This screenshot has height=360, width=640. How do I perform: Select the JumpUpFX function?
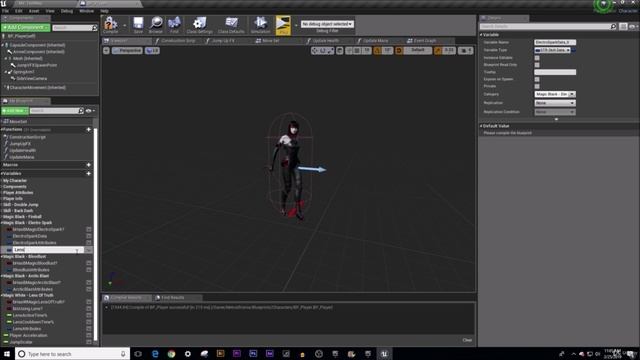(x=20, y=144)
